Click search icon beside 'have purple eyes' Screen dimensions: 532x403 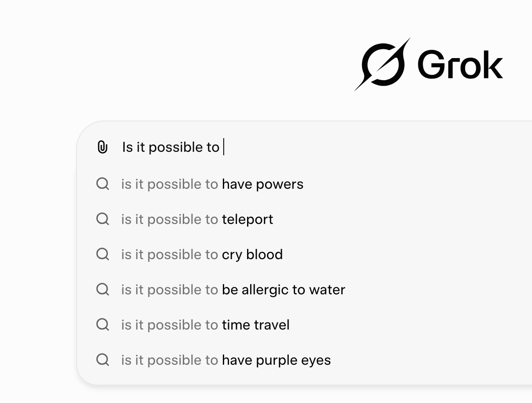pos(103,360)
